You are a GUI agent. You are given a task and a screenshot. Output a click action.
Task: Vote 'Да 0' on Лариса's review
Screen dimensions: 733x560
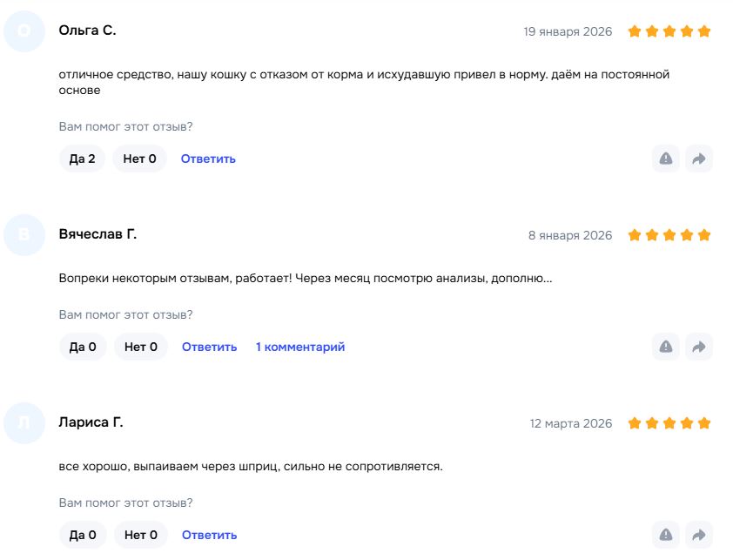83,535
